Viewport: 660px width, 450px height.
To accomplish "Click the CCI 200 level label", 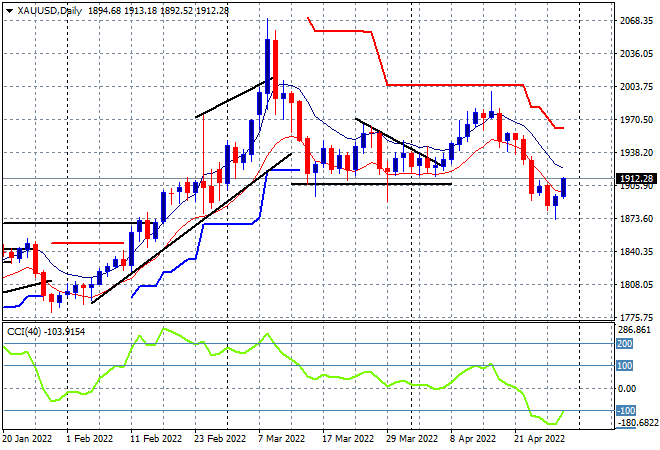I will [x=625, y=343].
